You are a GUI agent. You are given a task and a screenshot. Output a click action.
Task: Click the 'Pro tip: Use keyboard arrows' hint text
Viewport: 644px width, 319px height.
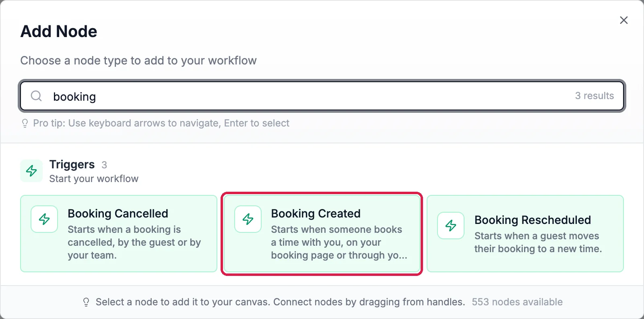[161, 123]
